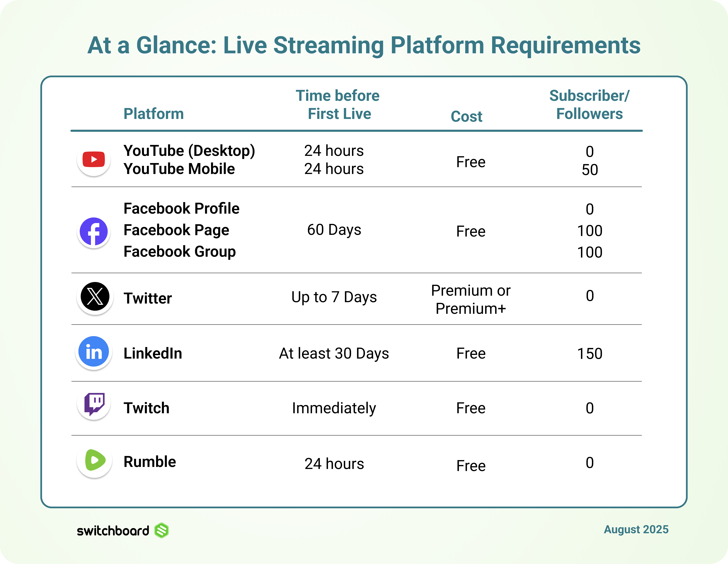This screenshot has height=564, width=728.
Task: Select 'YouTube Mobile' platform name
Action: (179, 169)
